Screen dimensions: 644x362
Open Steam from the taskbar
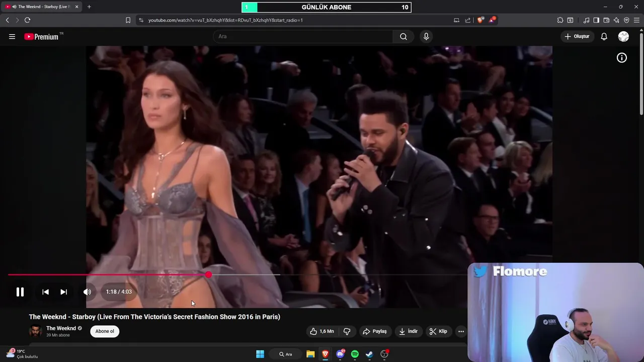click(x=369, y=354)
